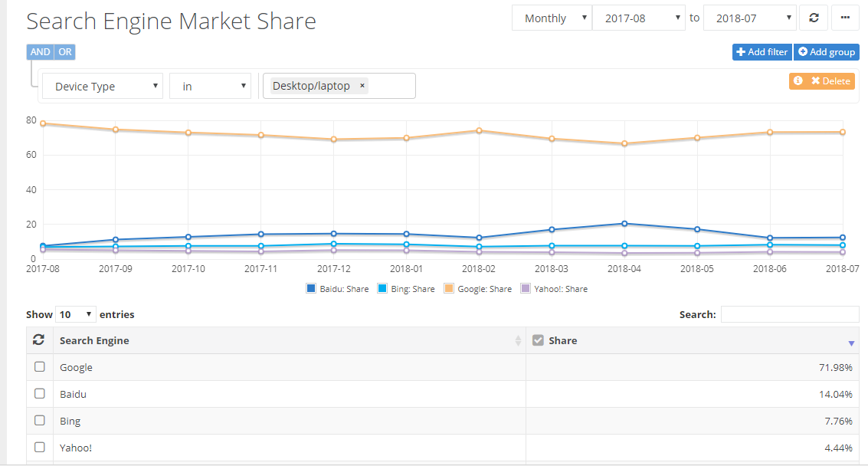The height and width of the screenshot is (466, 868).
Task: Click the Share column header text
Action: (562, 340)
